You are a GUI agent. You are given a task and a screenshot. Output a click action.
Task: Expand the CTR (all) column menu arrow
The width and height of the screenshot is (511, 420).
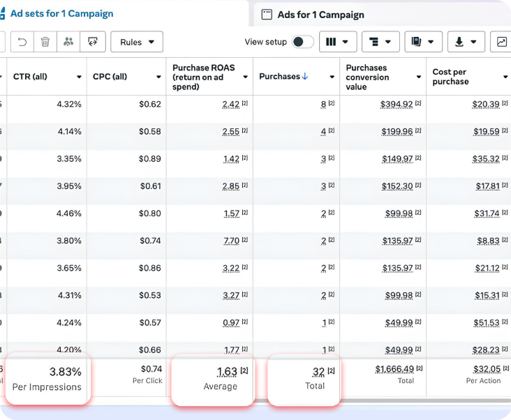click(x=79, y=77)
